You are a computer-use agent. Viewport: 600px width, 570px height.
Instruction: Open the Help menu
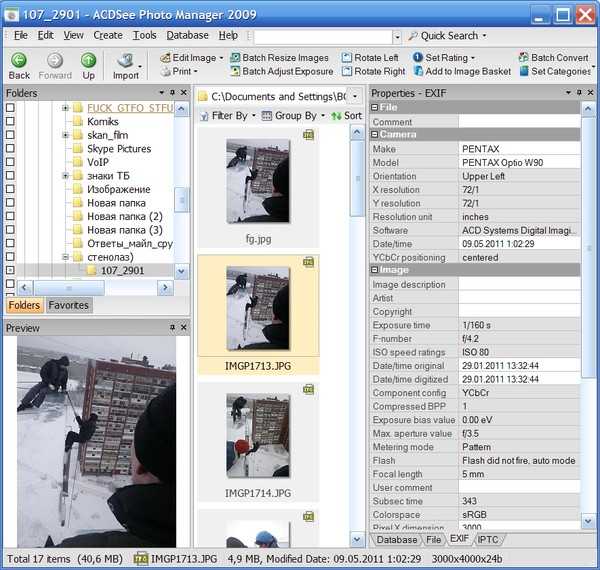pos(228,36)
